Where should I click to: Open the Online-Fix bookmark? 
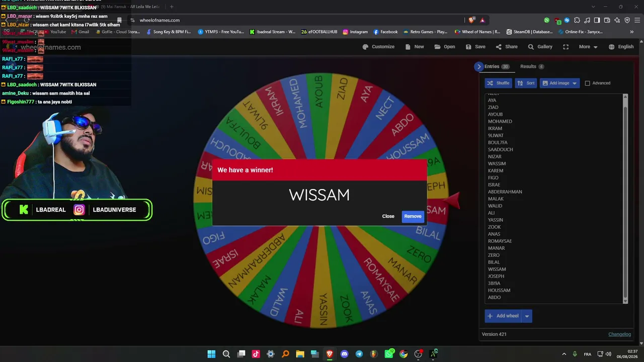click(x=580, y=32)
